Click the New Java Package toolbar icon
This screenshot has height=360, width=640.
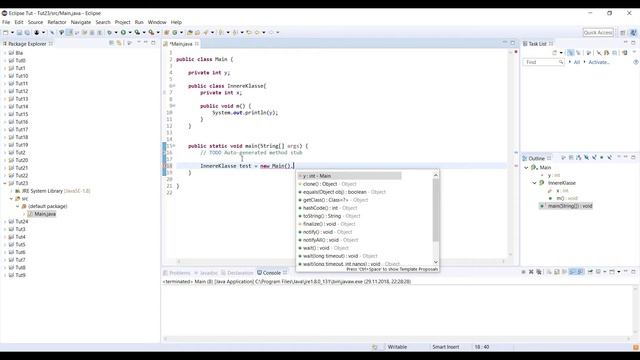[x=167, y=32]
